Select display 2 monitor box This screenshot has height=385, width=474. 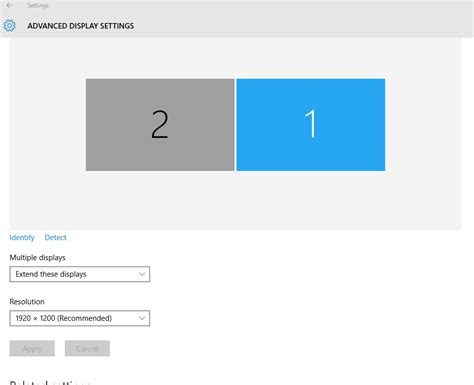pos(160,125)
